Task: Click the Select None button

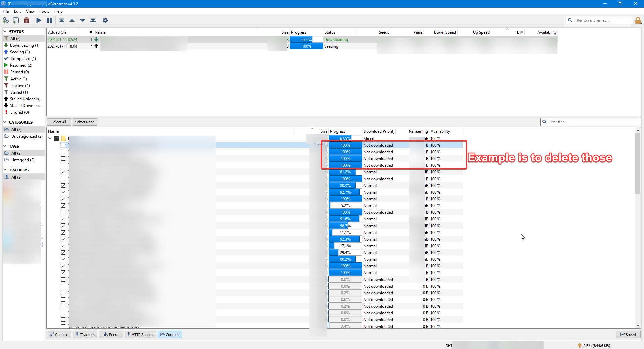Action: pos(85,122)
